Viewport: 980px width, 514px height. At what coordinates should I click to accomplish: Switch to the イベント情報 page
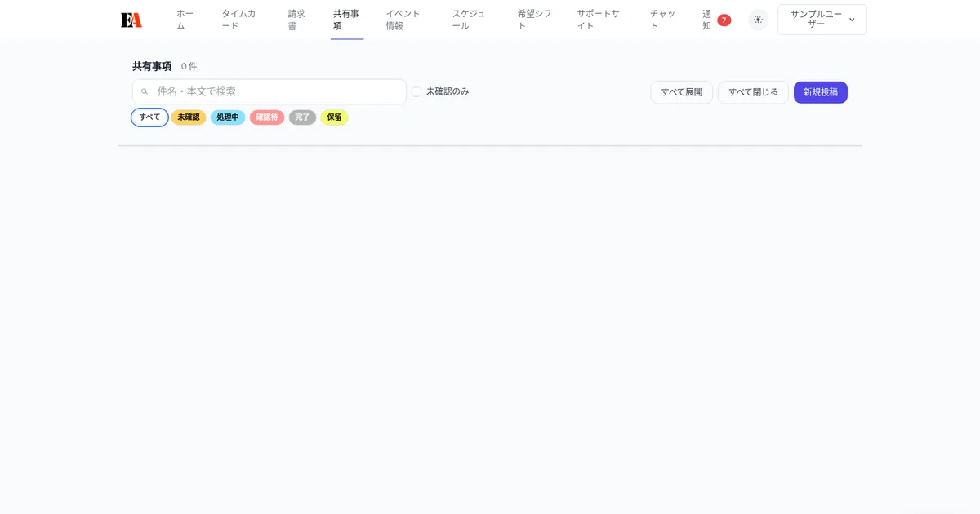[x=403, y=20]
